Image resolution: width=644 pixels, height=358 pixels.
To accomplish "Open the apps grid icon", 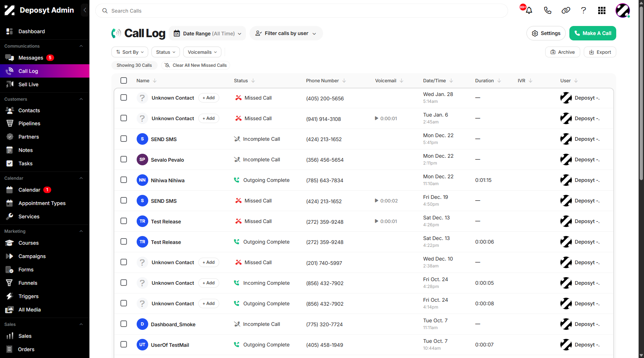I will pyautogui.click(x=601, y=10).
